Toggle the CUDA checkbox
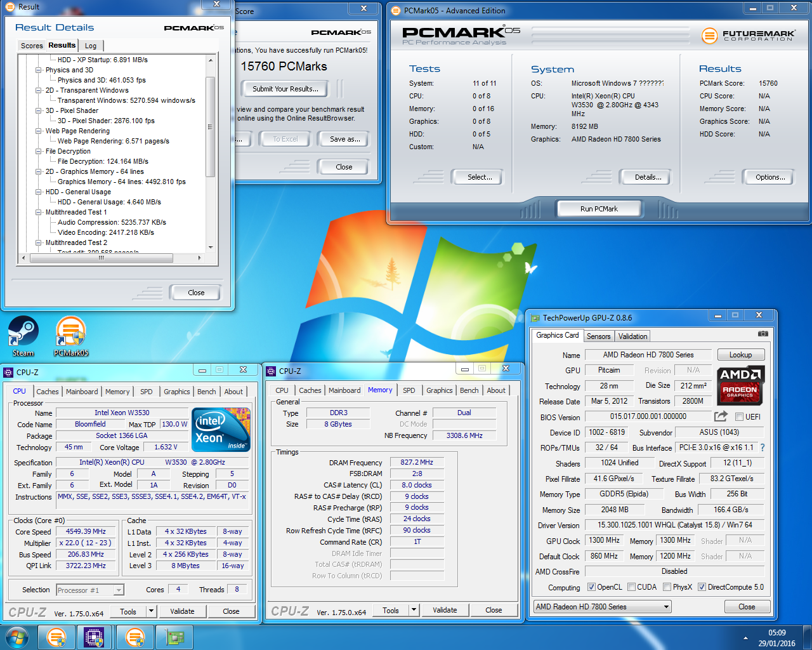 pyautogui.click(x=631, y=587)
